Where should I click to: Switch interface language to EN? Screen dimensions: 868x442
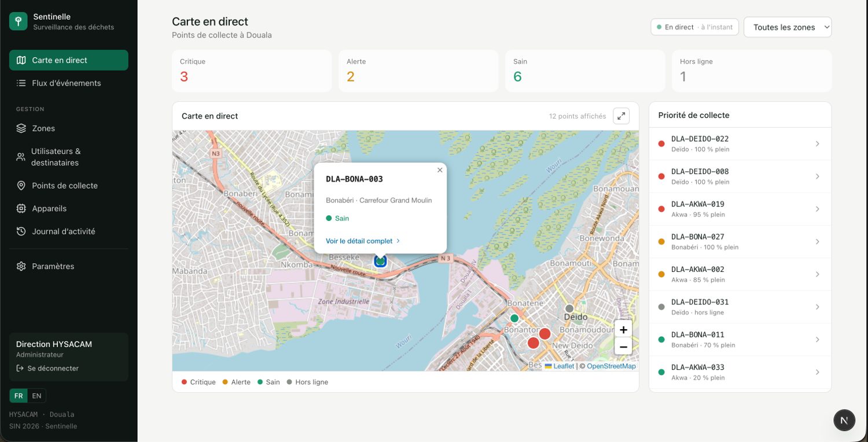[36, 396]
